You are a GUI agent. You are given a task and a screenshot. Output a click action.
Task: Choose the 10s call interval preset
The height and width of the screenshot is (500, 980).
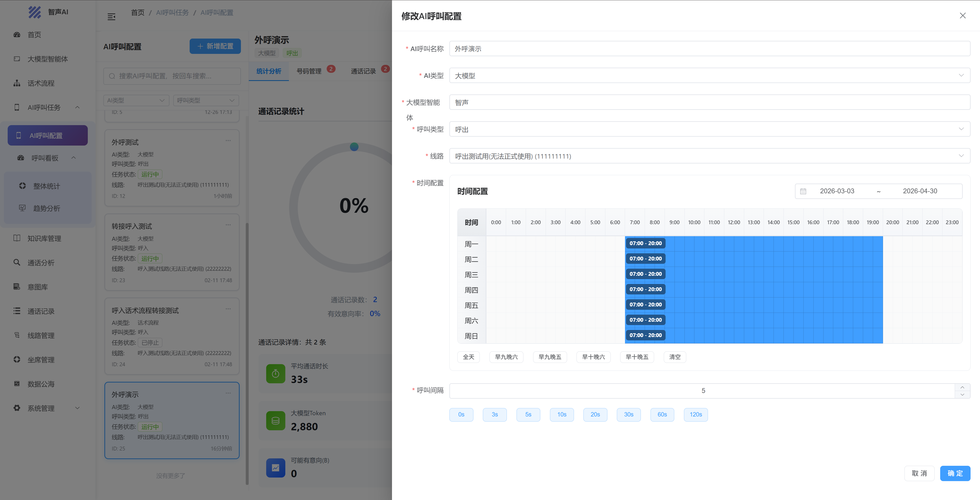[x=561, y=414]
